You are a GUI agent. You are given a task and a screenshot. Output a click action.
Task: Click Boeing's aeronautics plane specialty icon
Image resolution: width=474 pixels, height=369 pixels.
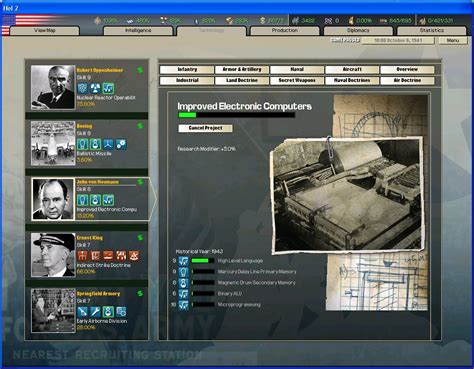tap(108, 144)
